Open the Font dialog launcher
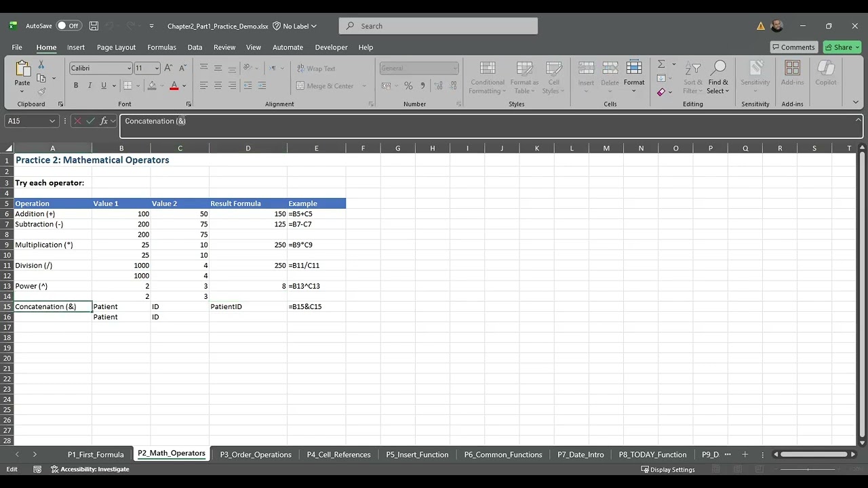 pyautogui.click(x=189, y=104)
